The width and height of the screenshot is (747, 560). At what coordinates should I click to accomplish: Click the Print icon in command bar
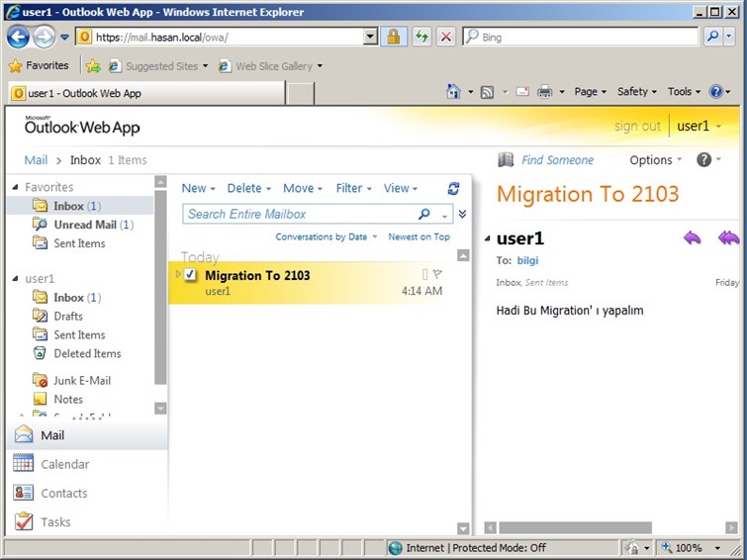pos(544,91)
